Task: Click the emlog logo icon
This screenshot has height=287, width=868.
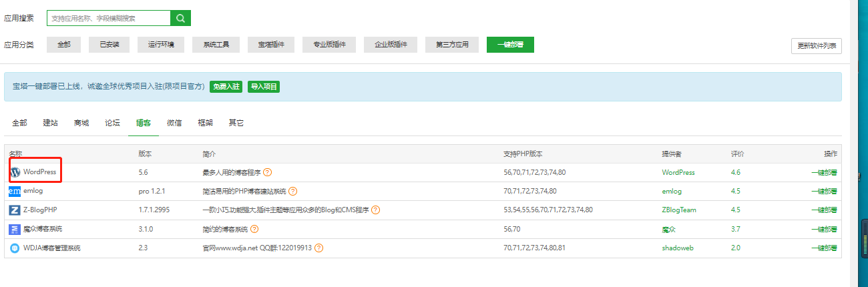Action: coord(15,191)
